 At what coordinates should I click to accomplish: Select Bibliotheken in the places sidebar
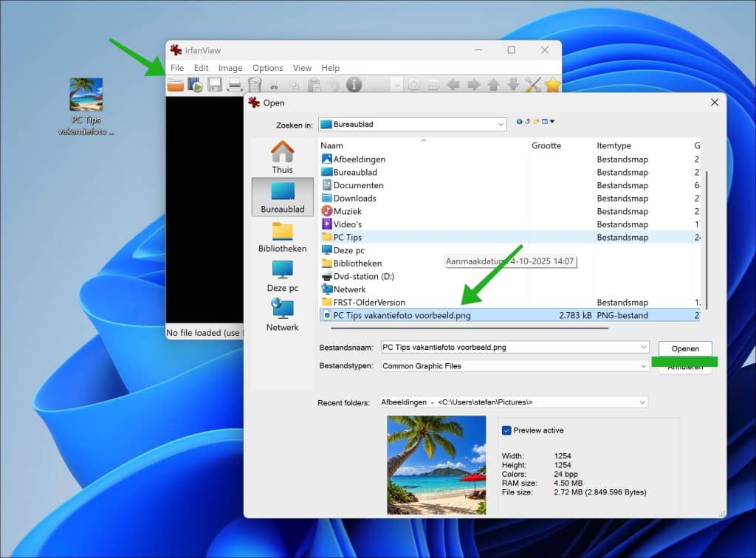click(283, 237)
